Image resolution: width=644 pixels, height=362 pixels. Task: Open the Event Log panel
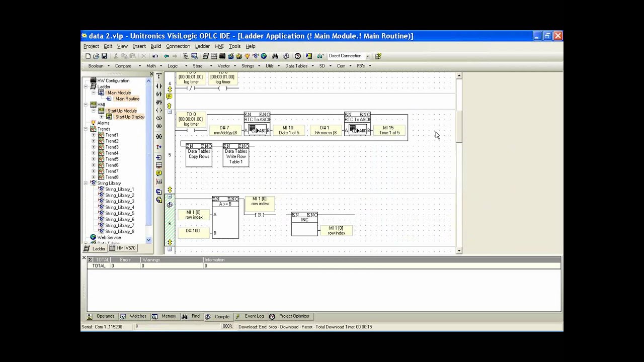[250, 316]
